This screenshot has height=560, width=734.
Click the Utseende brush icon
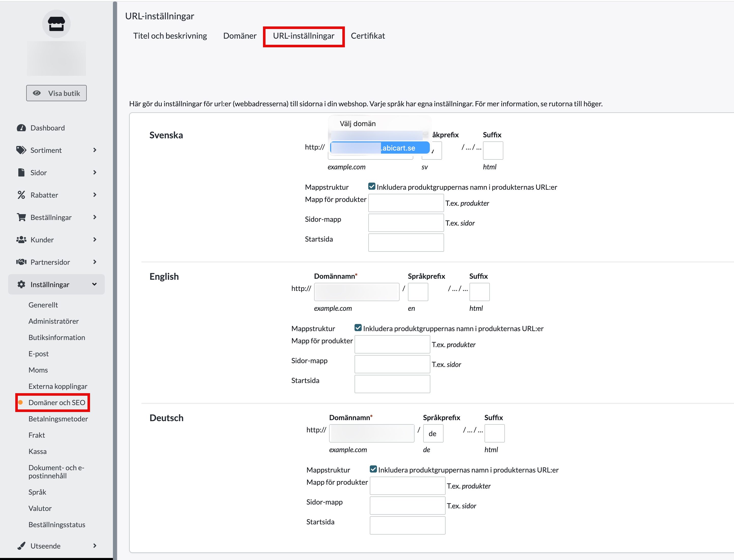tap(21, 546)
